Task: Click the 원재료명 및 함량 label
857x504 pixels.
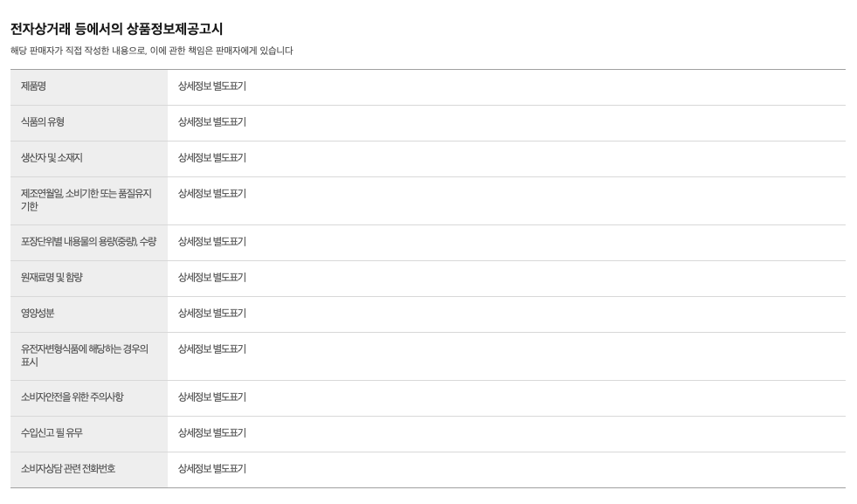Action: [x=52, y=278]
